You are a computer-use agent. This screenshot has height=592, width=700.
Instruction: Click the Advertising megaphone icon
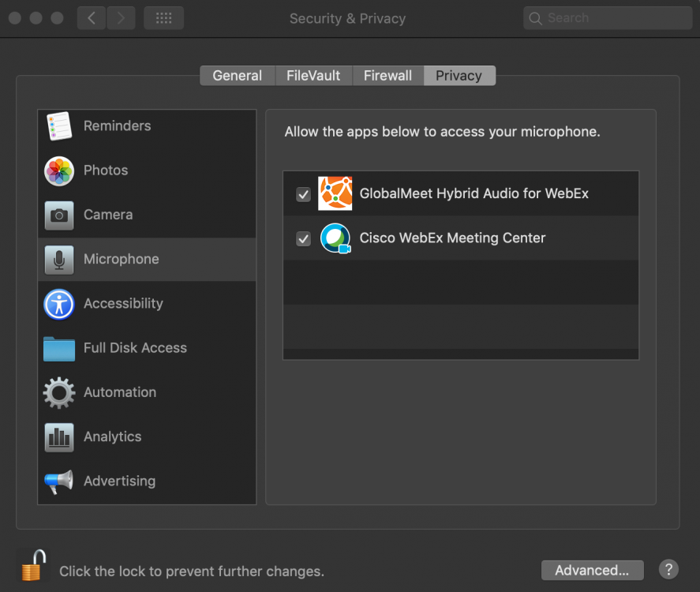(59, 481)
